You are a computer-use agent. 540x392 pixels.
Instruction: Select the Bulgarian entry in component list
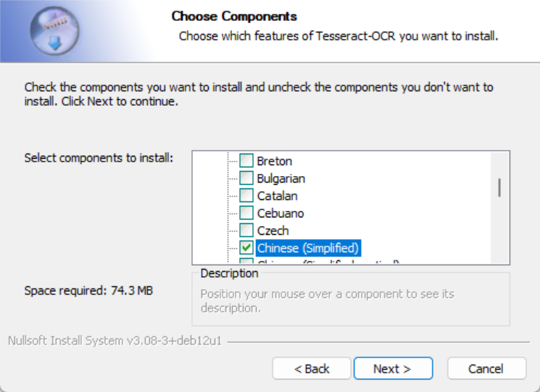coord(281,178)
